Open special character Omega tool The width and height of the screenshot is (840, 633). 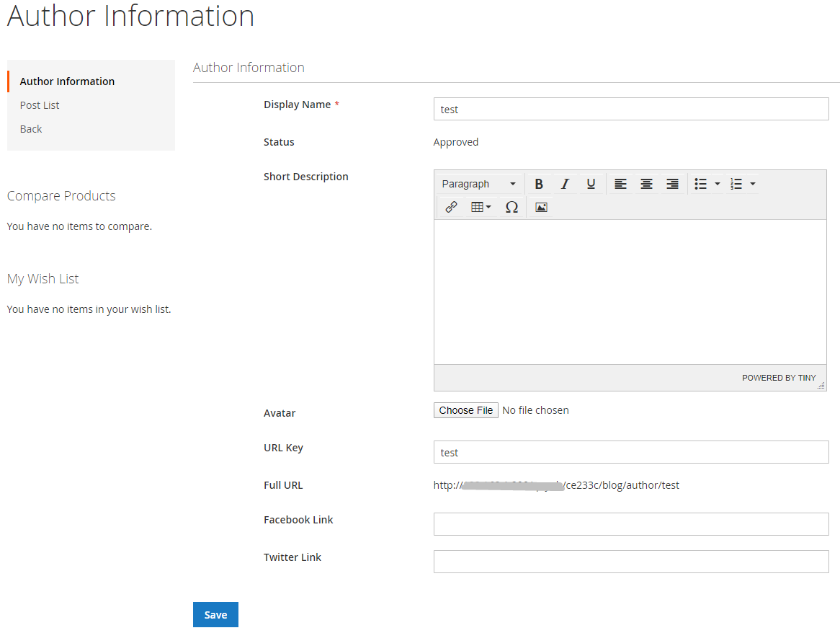pyautogui.click(x=511, y=208)
